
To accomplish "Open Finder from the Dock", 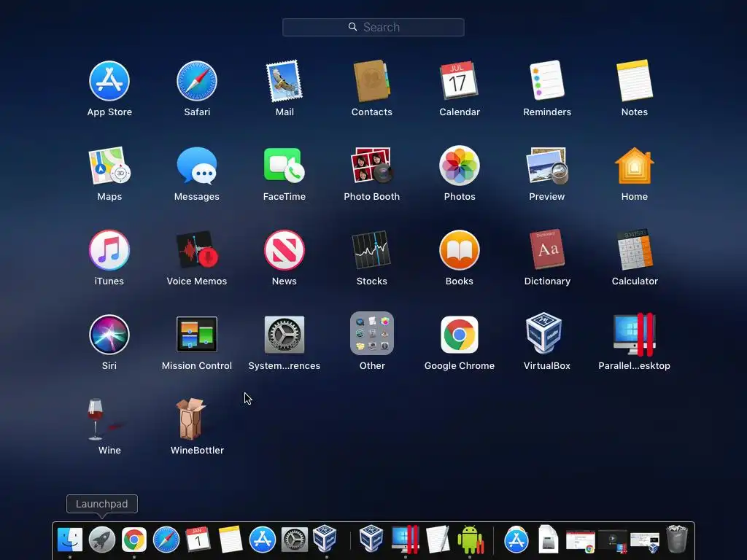I will (x=69, y=540).
